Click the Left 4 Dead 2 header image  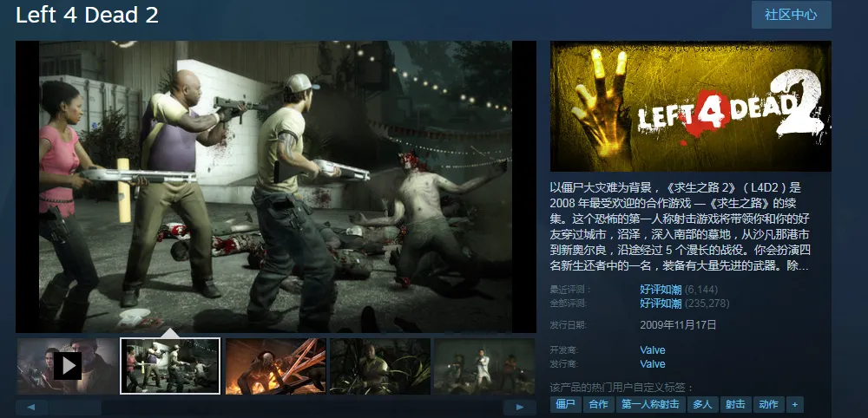coord(690,106)
